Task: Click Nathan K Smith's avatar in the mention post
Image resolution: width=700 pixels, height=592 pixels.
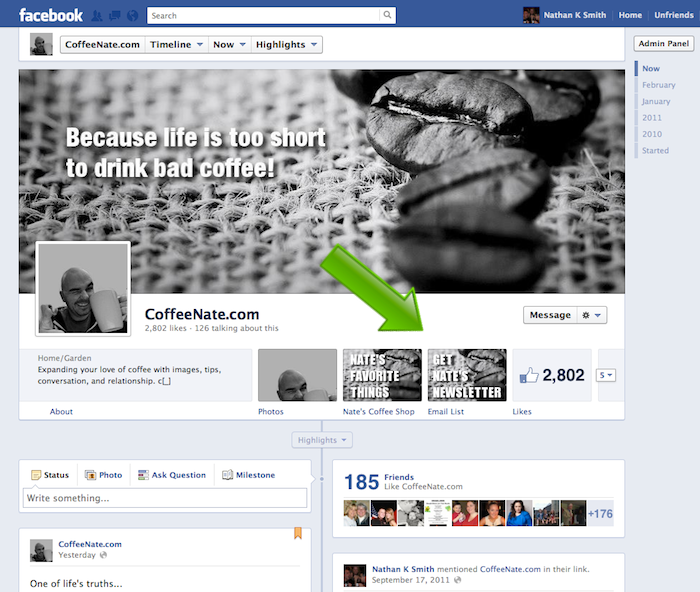Action: pos(355,575)
